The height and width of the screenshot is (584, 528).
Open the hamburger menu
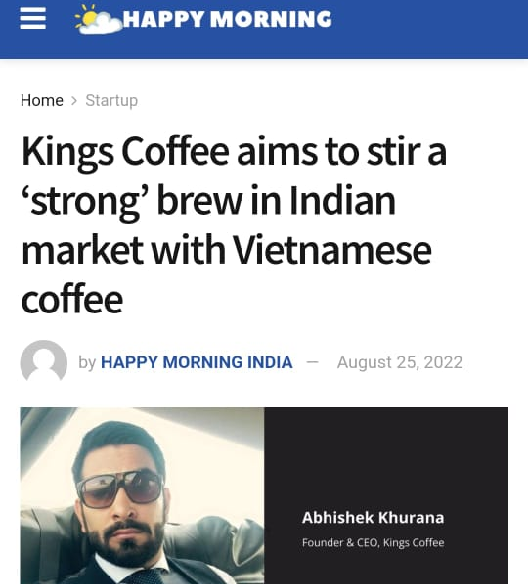tap(33, 19)
